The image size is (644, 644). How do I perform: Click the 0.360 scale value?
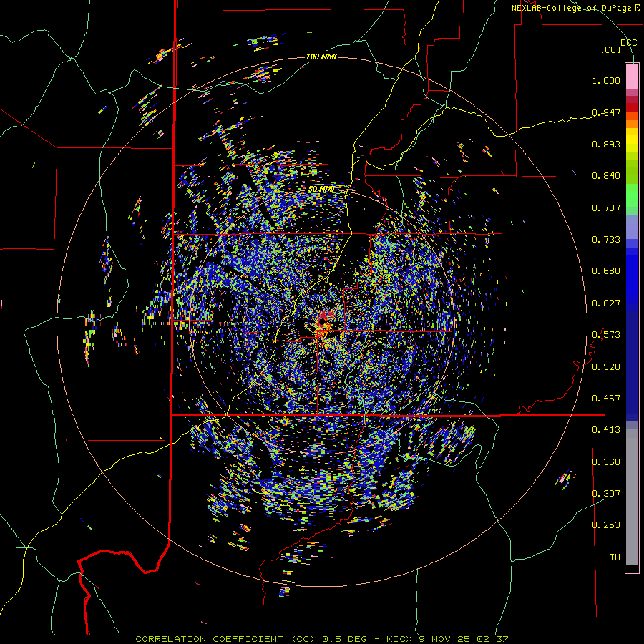point(606,462)
